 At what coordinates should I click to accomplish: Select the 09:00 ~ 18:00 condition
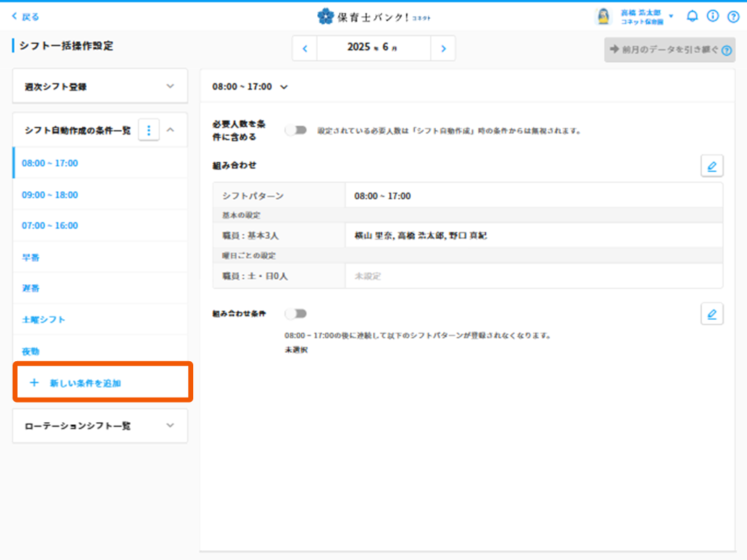(50, 195)
